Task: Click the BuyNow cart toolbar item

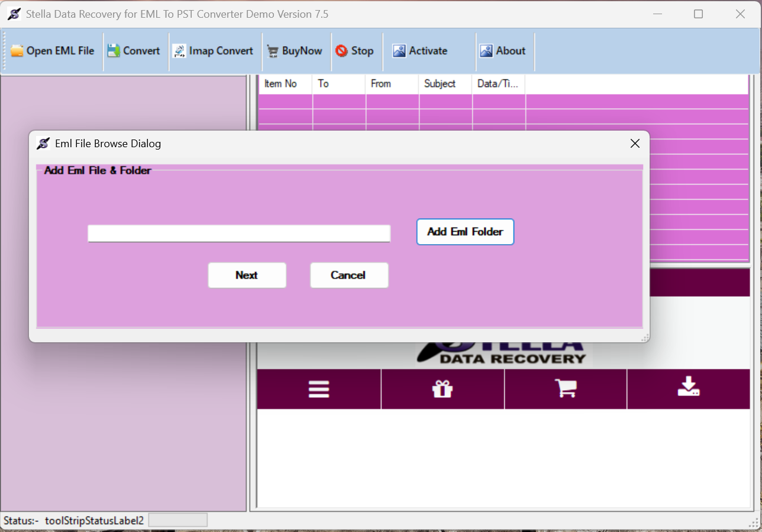Action: click(294, 51)
